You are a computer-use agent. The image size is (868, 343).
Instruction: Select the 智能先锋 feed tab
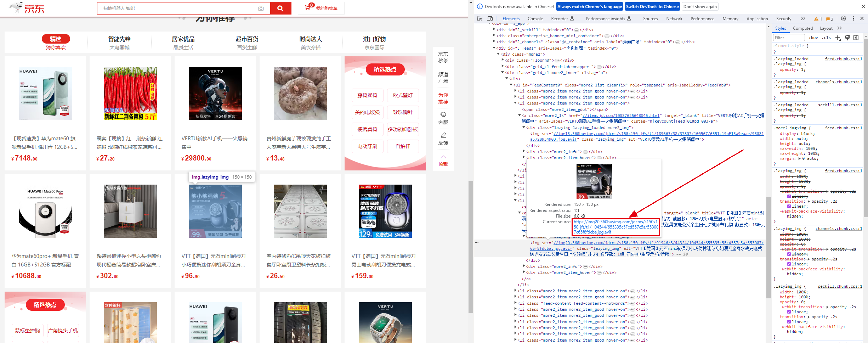119,43
